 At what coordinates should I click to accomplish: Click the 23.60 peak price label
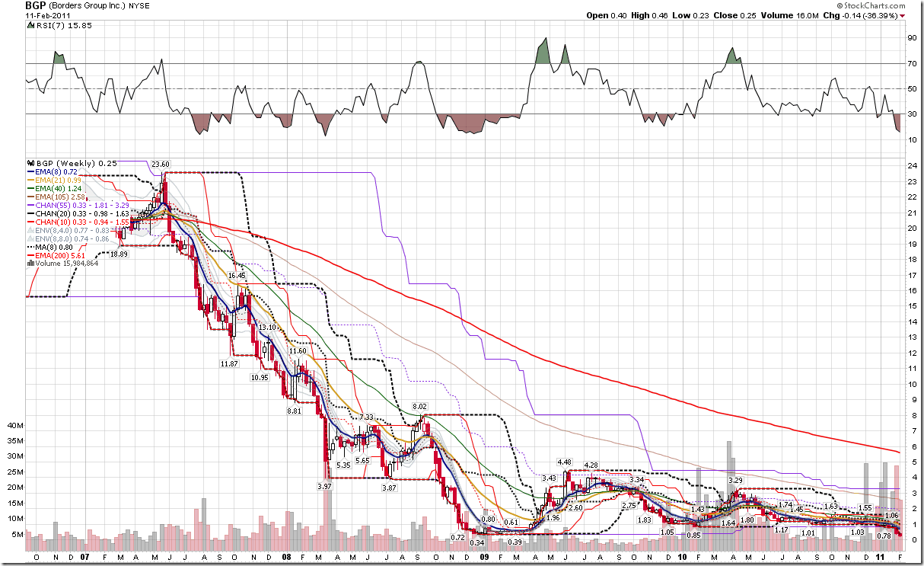(160, 164)
